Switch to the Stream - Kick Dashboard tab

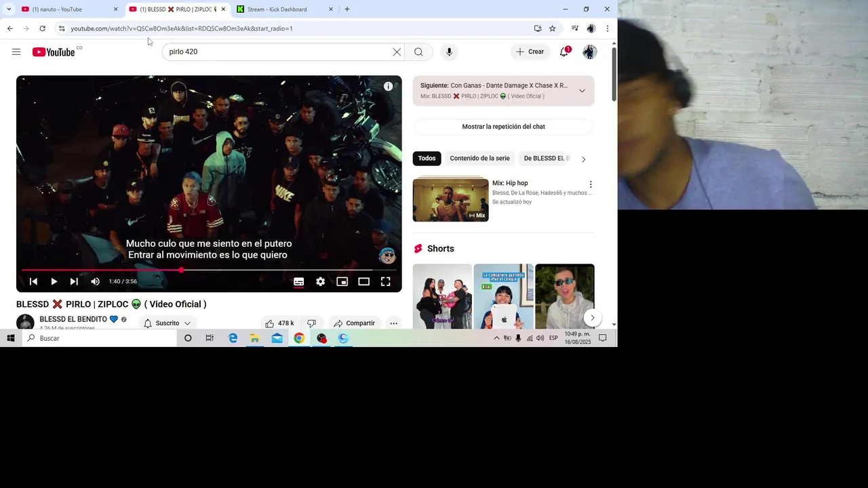click(x=285, y=9)
